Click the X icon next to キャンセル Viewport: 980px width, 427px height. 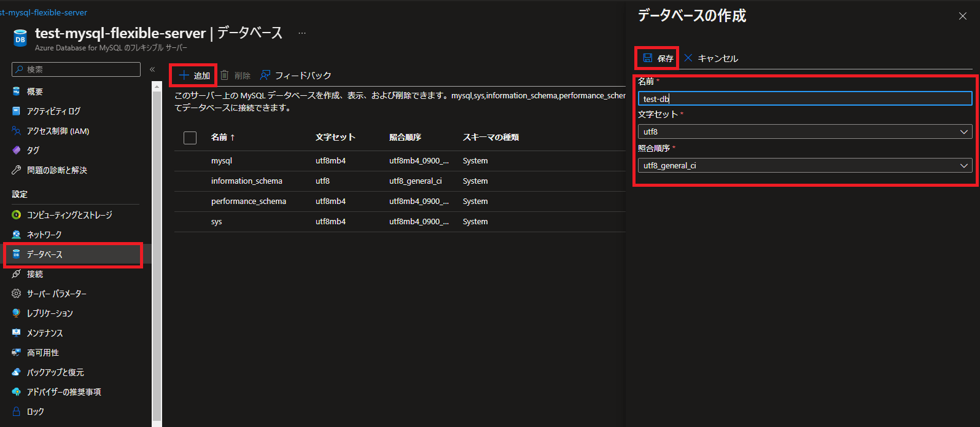coord(688,58)
